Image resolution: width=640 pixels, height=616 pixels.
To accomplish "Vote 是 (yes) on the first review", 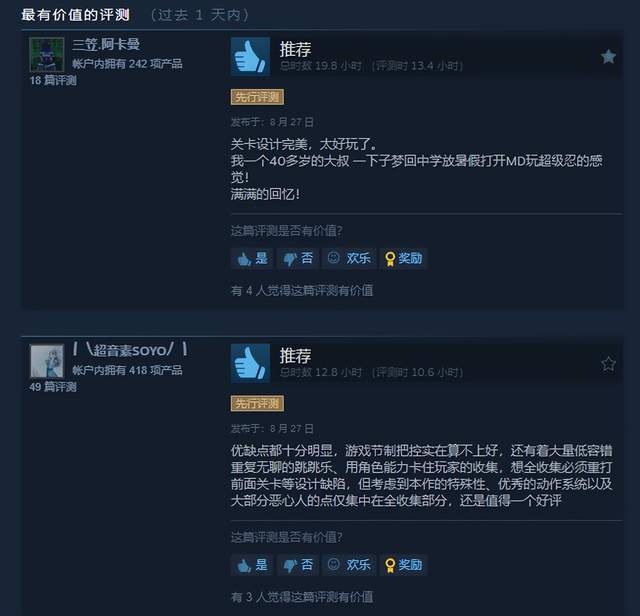I will coord(252,258).
